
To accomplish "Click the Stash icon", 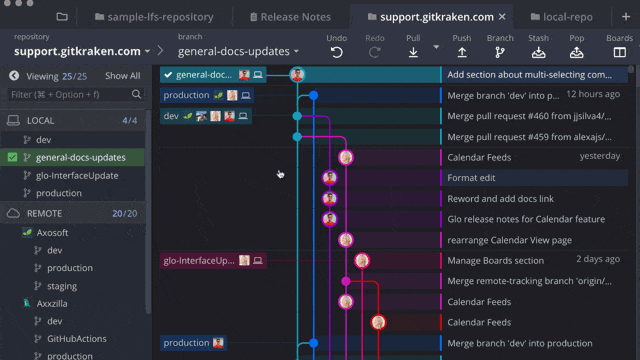I will (538, 52).
